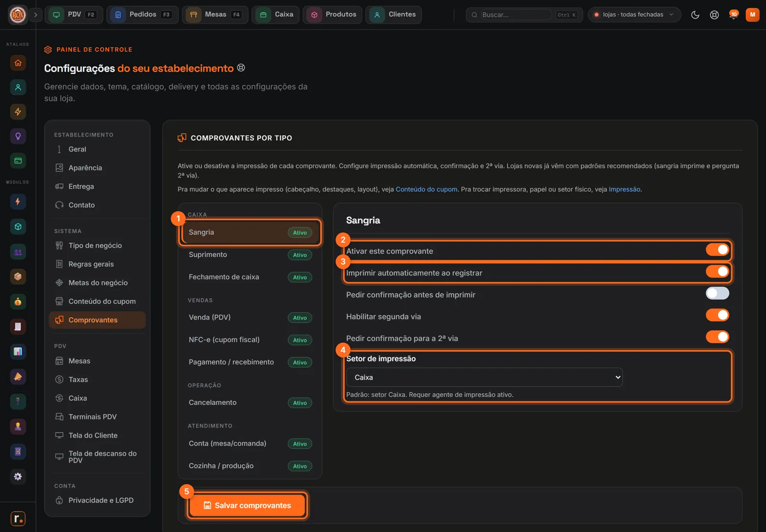766x532 pixels.
Task: Follow the Impressão link
Action: click(624, 189)
